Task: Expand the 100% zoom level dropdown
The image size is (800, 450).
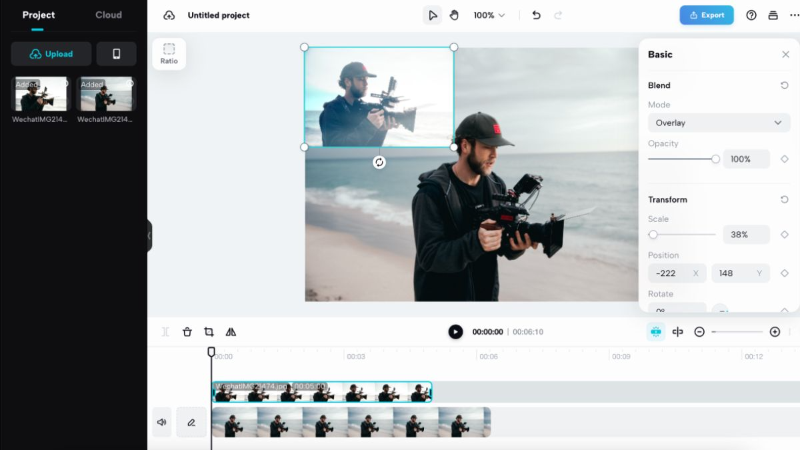Action: [489, 15]
